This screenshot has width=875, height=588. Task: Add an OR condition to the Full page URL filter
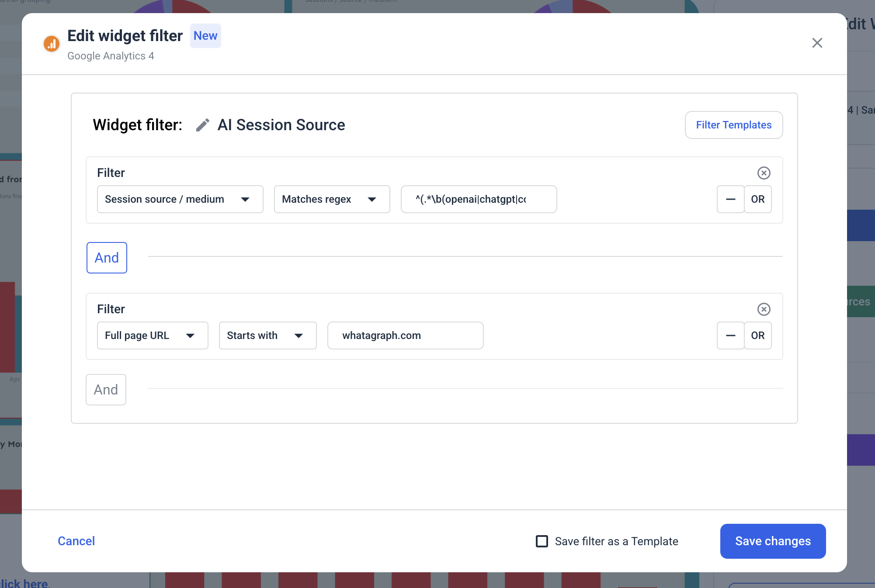[758, 336]
